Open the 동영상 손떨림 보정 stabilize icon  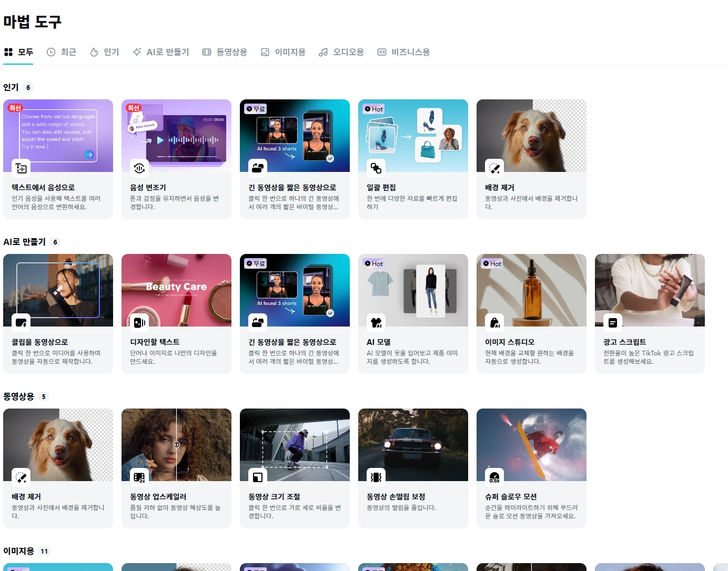[376, 477]
